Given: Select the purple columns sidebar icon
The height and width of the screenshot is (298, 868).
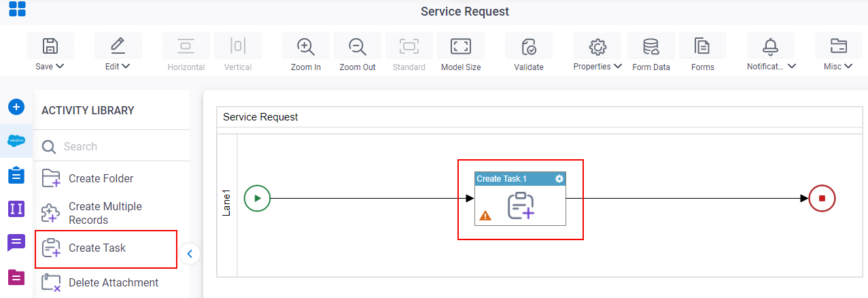Looking at the screenshot, I should coord(16,209).
